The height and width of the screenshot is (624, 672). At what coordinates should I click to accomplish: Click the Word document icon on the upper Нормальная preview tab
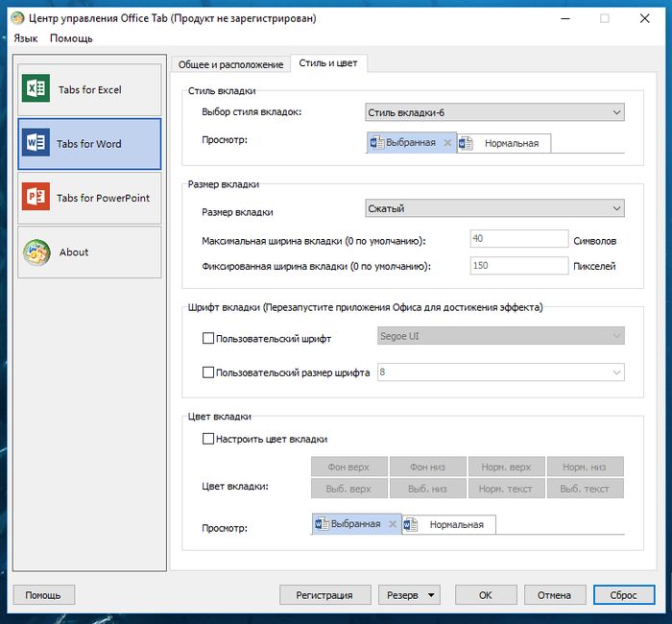coord(466,143)
